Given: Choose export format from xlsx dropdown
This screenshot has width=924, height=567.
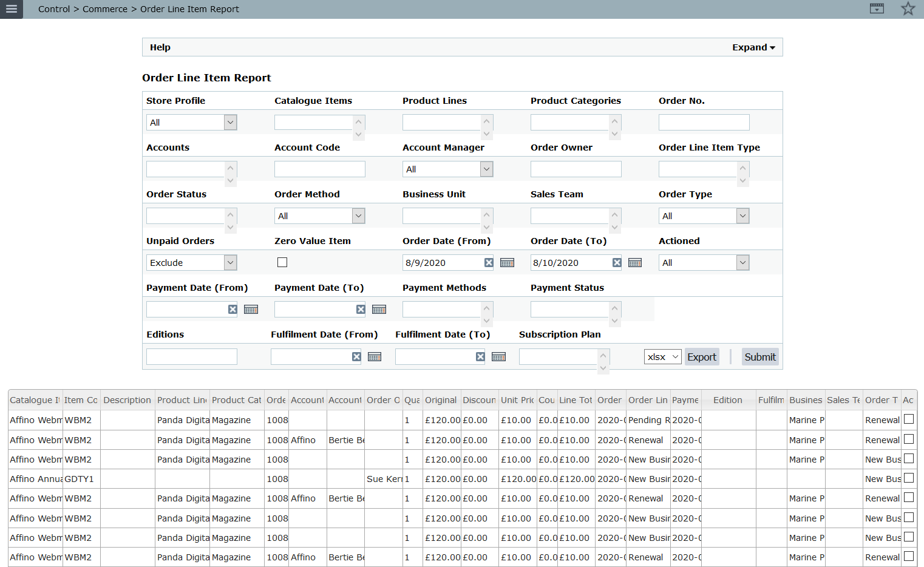Looking at the screenshot, I should [x=663, y=356].
